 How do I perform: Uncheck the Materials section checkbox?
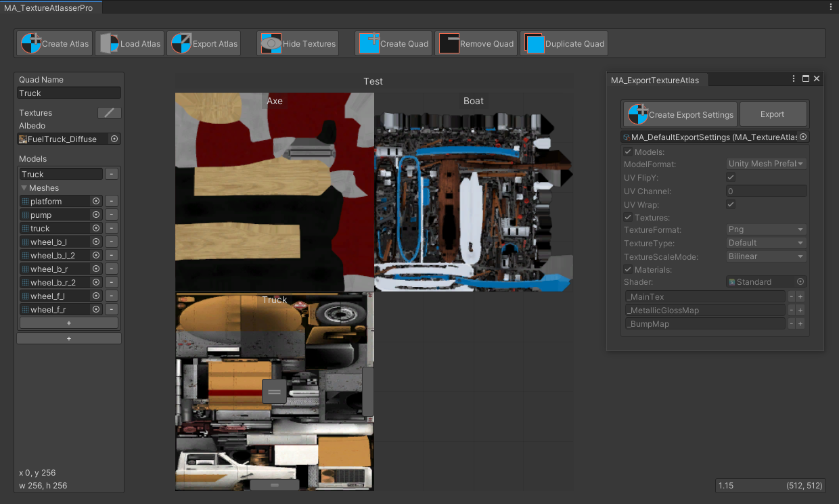tap(628, 270)
